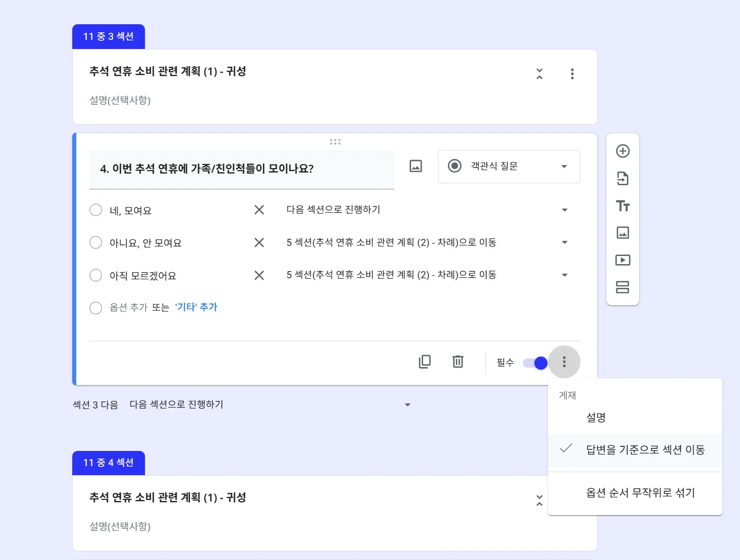
Task: Open the question type dropdown showing 객관식 질문
Action: tap(508, 167)
